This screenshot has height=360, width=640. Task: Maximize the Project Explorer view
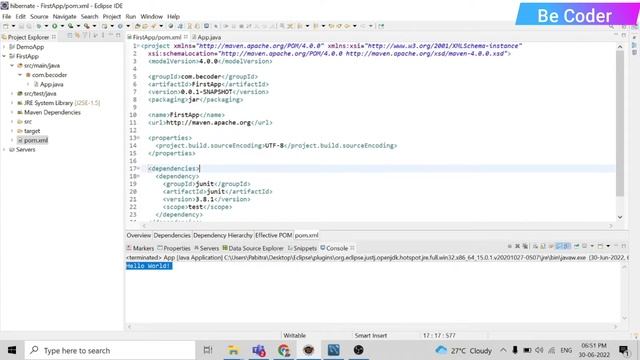(x=118, y=36)
